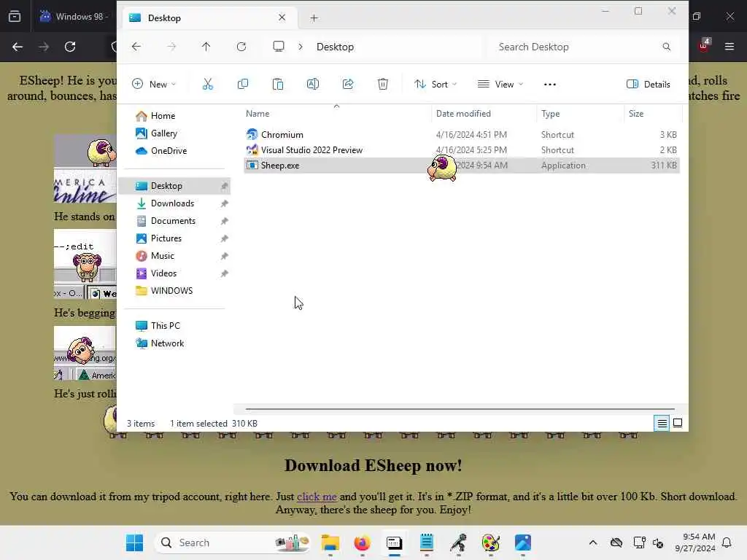Click the Rename icon in Explorer toolbar
Screen dimensions: 747x560
coord(312,85)
